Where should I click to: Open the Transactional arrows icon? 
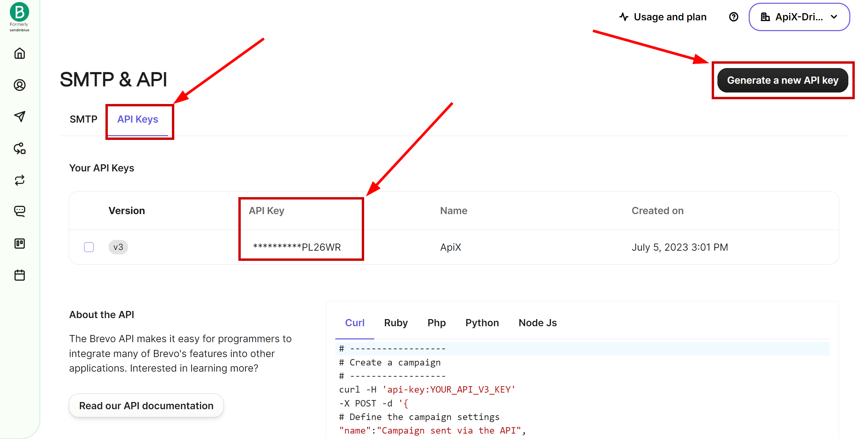click(x=20, y=180)
